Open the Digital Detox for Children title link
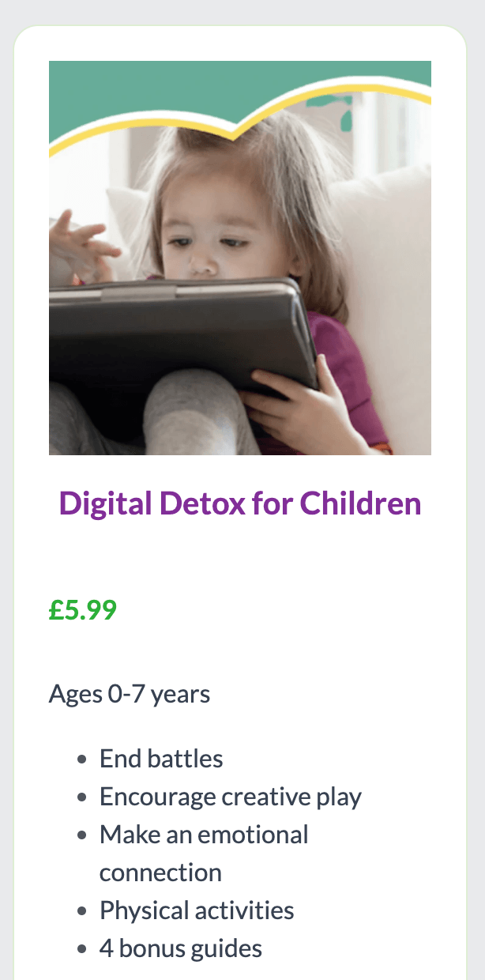Screen dimensions: 485x980 [240, 503]
